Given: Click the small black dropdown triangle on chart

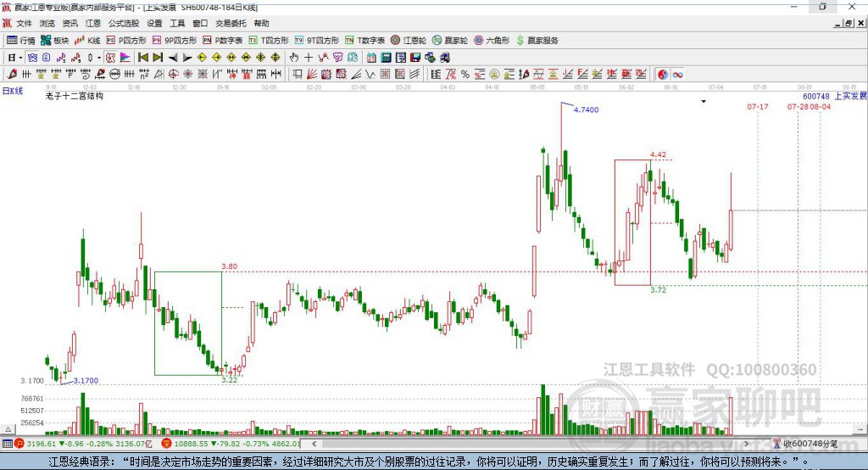Looking at the screenshot, I should (x=704, y=102).
